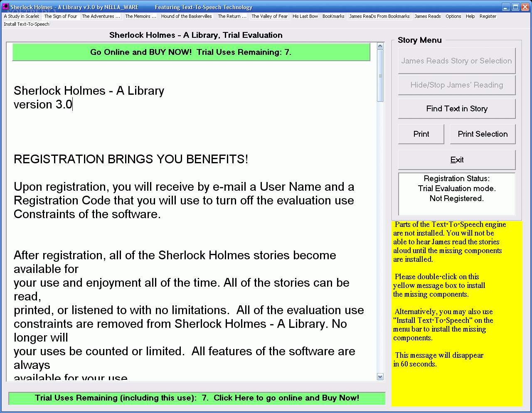Click the scrollbar down arrow of story text
This screenshot has height=413, width=532.
pyautogui.click(x=380, y=376)
